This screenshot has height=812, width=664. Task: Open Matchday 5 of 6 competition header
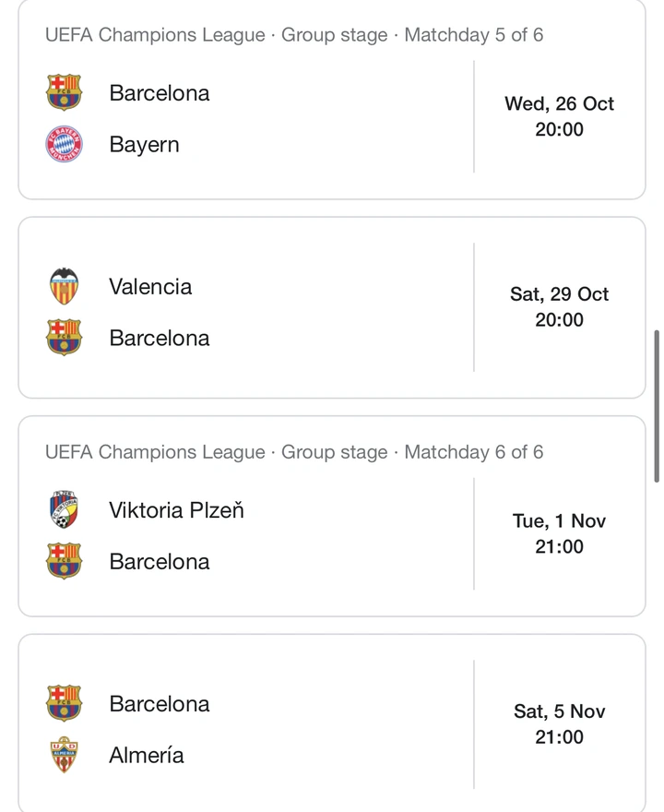click(x=294, y=35)
